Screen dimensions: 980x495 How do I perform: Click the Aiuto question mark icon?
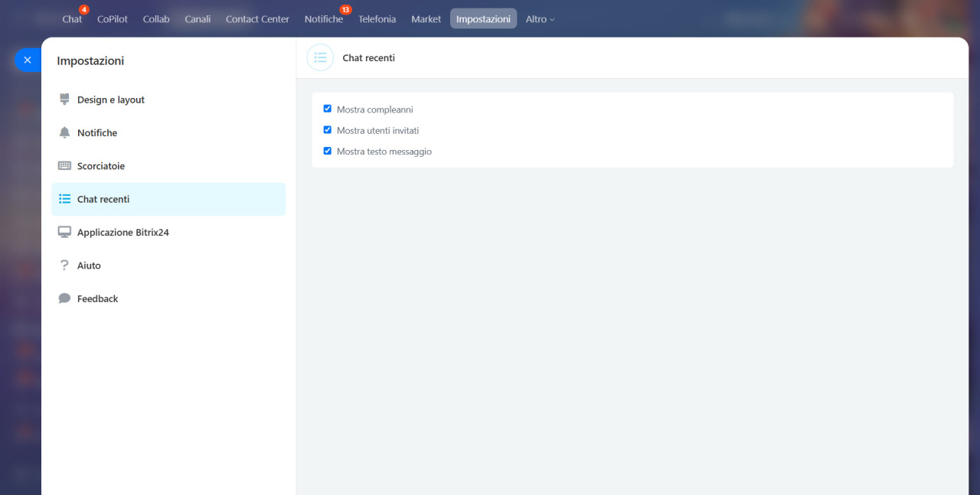(64, 265)
